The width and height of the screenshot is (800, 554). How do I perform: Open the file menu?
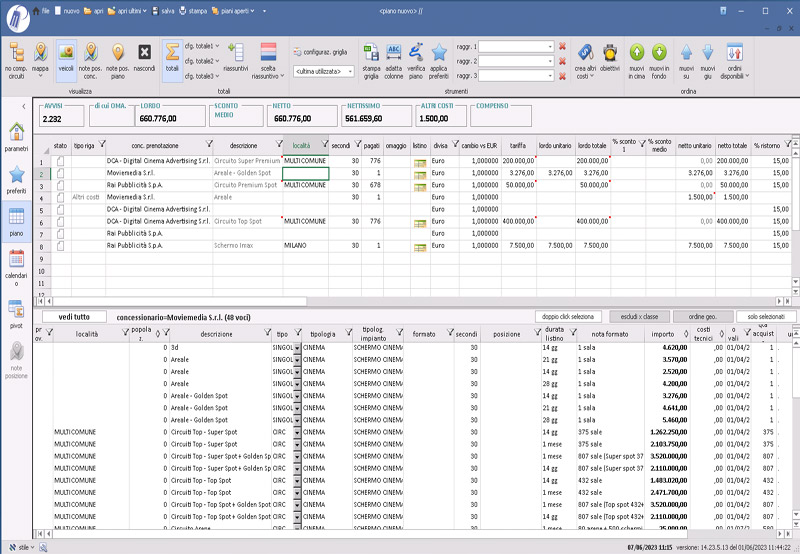pos(42,9)
